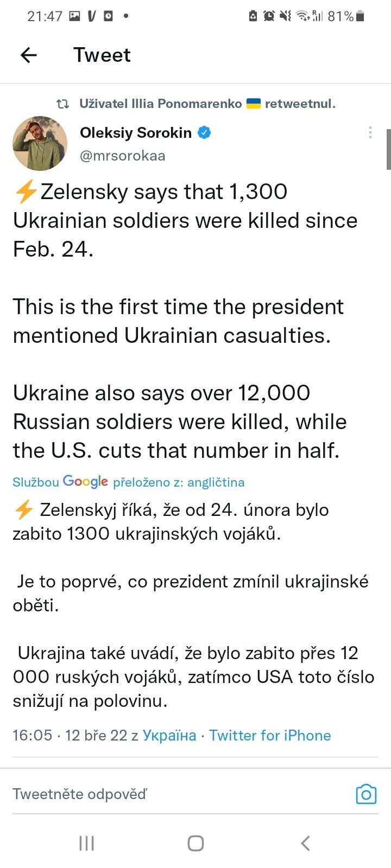Tap the battery icon in status bar

tap(360, 16)
